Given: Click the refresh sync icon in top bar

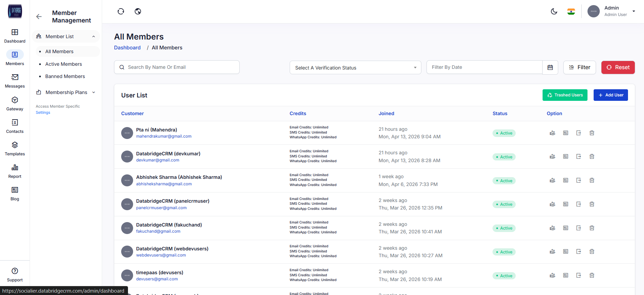Looking at the screenshot, I should pyautogui.click(x=121, y=12).
